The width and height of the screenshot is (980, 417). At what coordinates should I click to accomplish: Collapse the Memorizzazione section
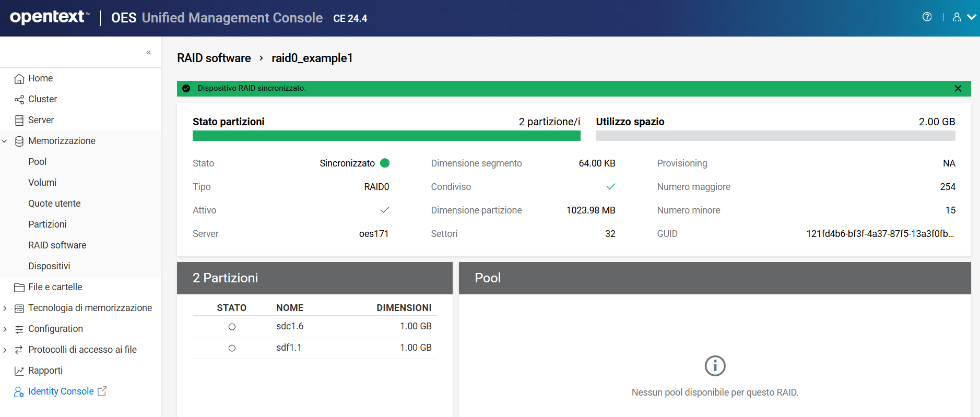tap(5, 141)
